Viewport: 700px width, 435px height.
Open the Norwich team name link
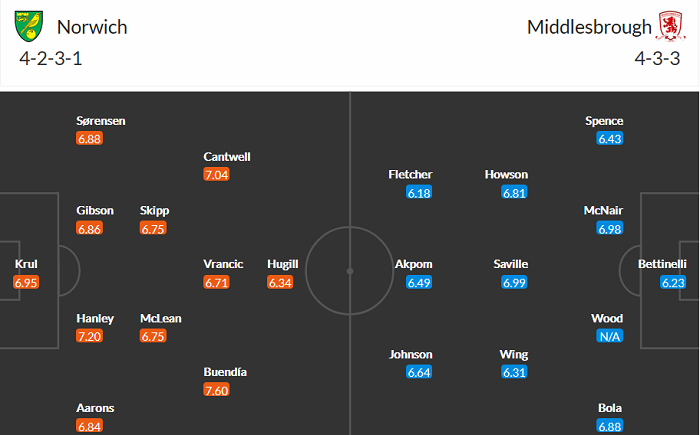click(92, 27)
